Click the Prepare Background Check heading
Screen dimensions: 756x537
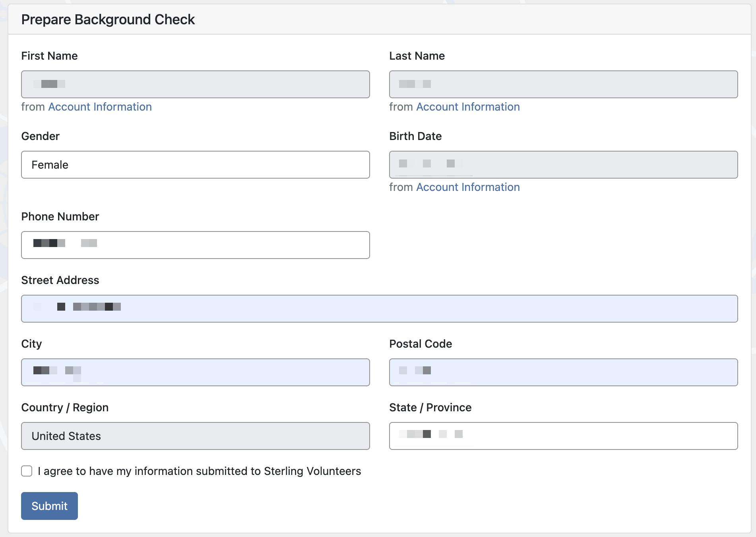click(x=108, y=19)
